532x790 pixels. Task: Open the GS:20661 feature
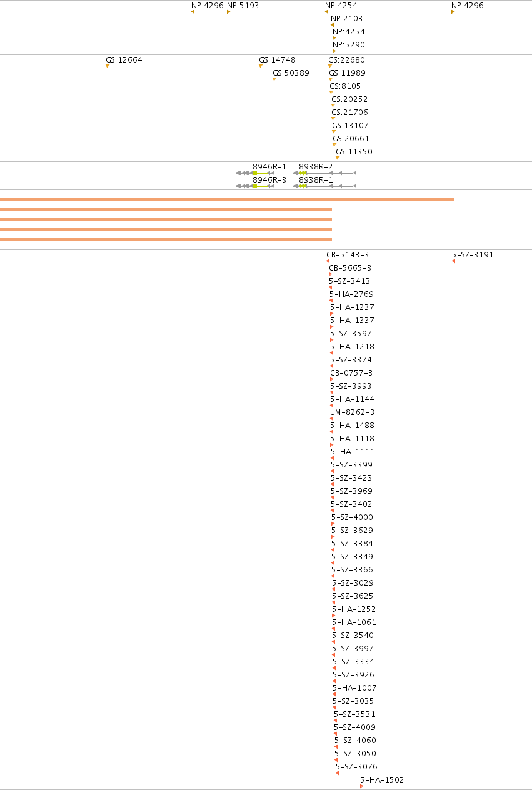pyautogui.click(x=351, y=139)
